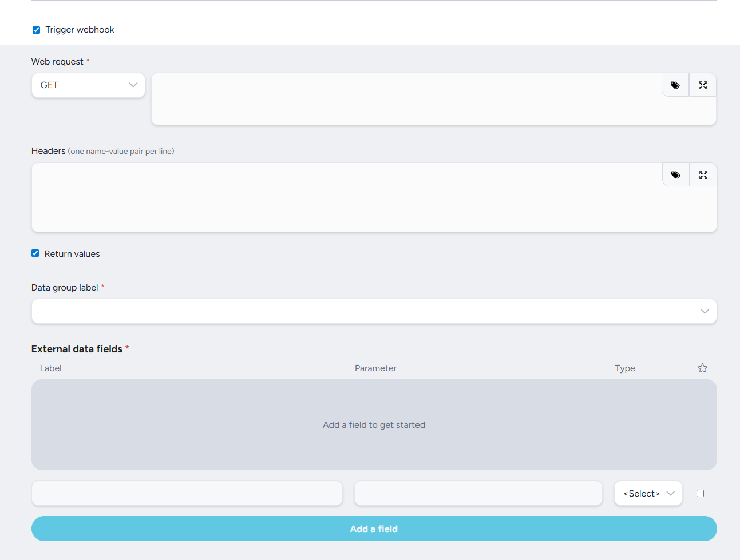The width and height of the screenshot is (740, 560).
Task: Uncheck the Trigger webhook checkbox
Action: point(36,30)
